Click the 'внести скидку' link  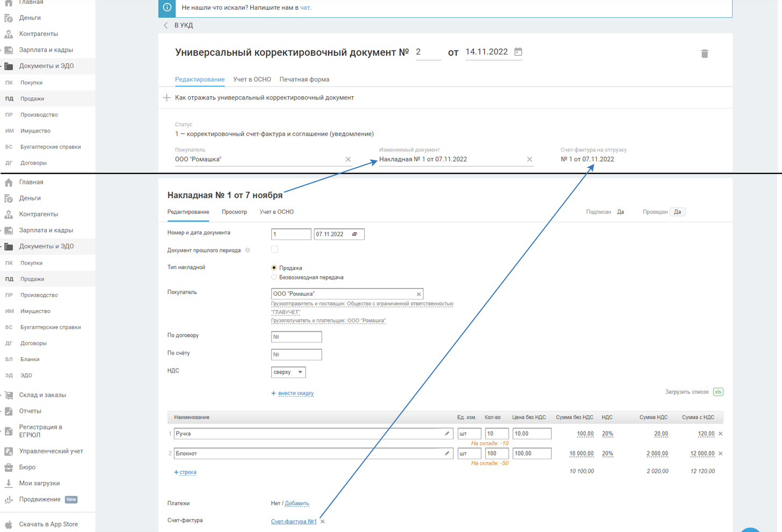(x=295, y=393)
